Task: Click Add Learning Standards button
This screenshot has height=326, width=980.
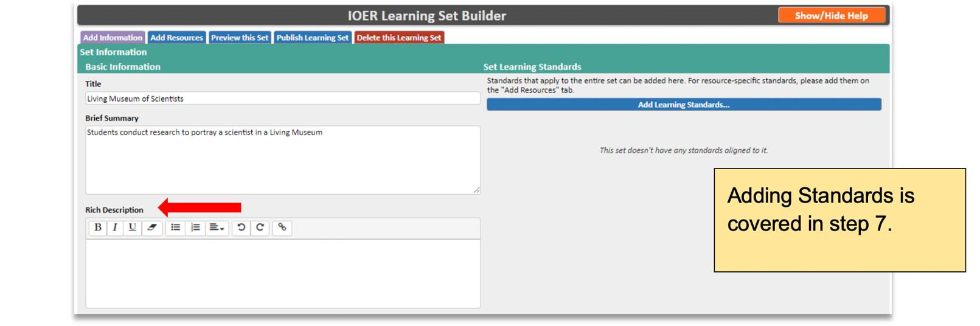Action: (684, 105)
